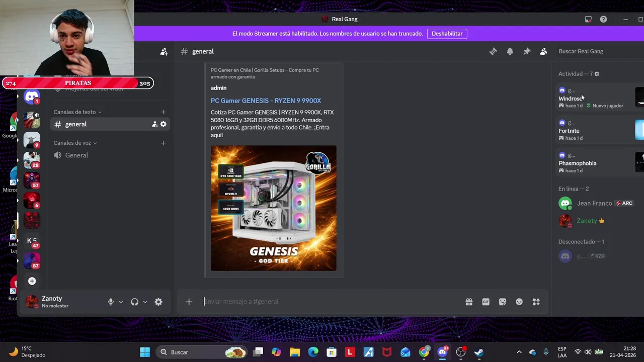644x362 pixels.
Task: Open the server with 9 notifications badge
Action: tap(32, 140)
